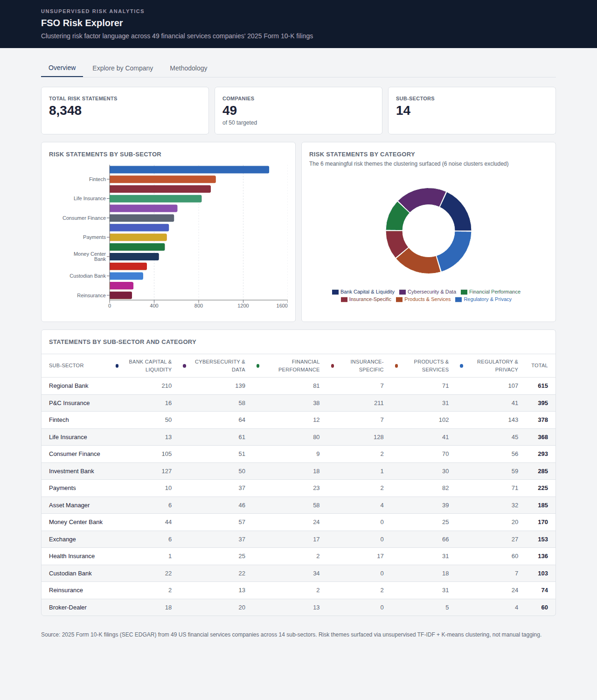This screenshot has width=597, height=700.
Task: Click the blue dot beside Regulatory & Privacy header
Action: click(x=462, y=366)
